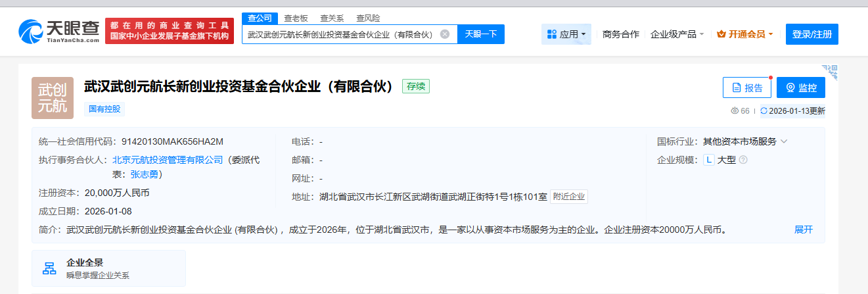Click the eye view-count icon

(x=735, y=111)
